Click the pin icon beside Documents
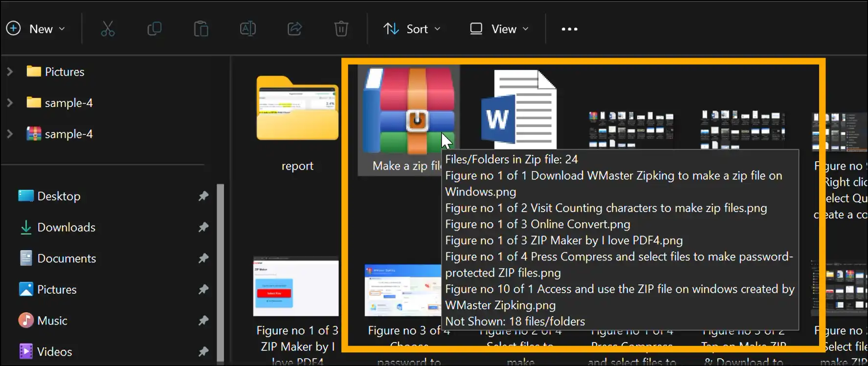Screen dimensions: 868x366 point(203,258)
